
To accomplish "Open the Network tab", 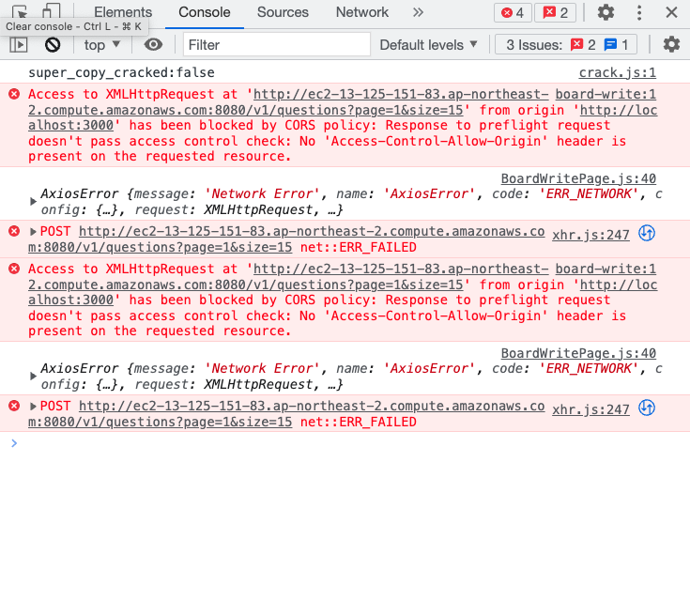I will [362, 12].
